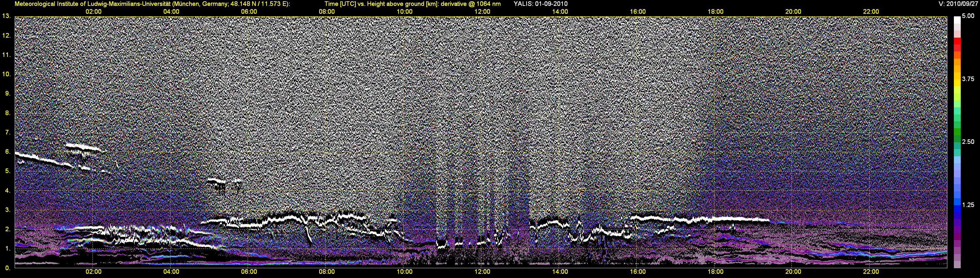Click the 13. km height axis label
The image size is (980, 278).
pos(7,16)
